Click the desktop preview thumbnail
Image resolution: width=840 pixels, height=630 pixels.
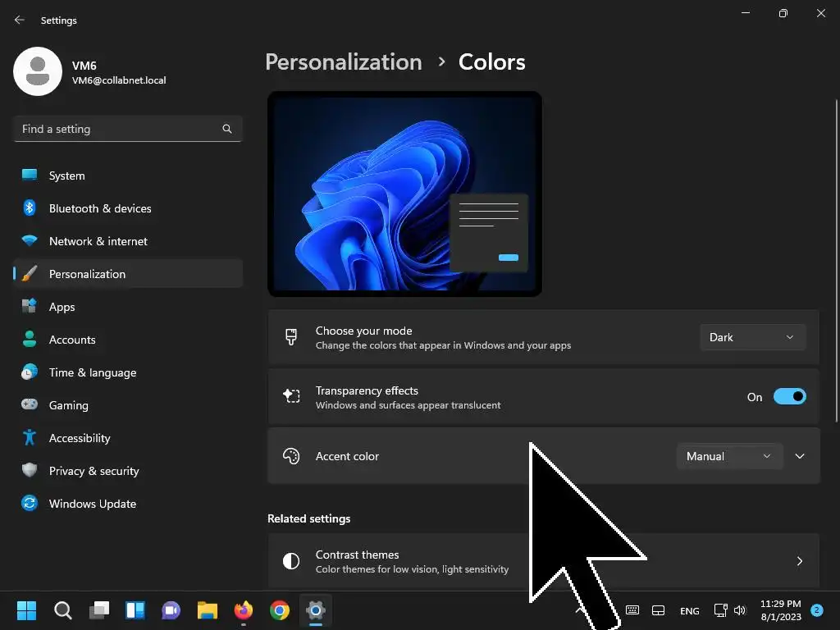coord(404,194)
